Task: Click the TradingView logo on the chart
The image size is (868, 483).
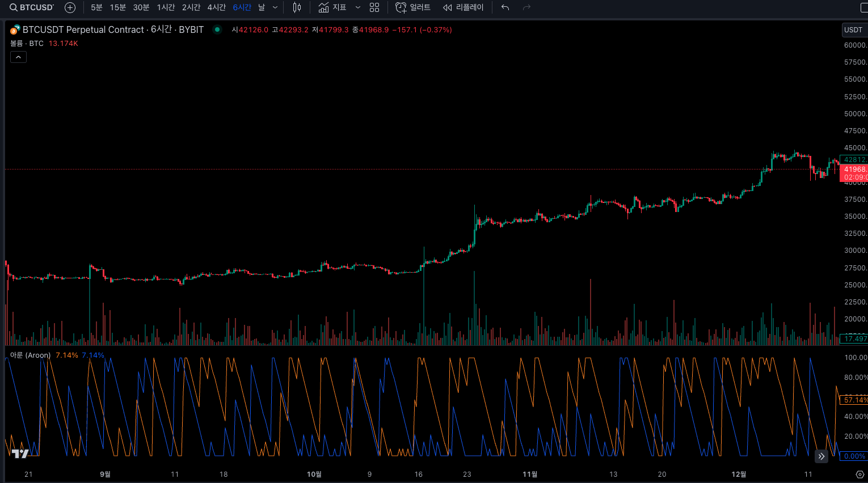Action: pos(20,453)
